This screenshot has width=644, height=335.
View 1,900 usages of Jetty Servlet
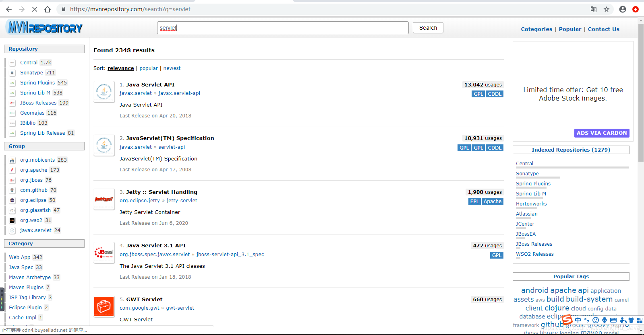tap(485, 192)
